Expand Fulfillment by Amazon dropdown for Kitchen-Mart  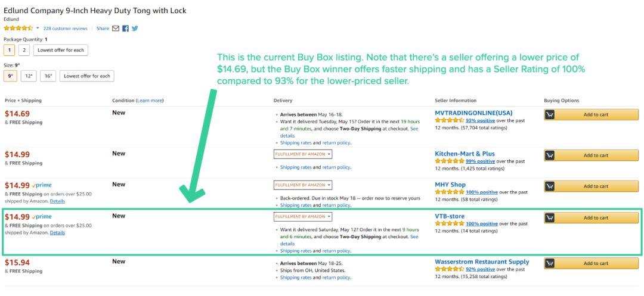point(303,154)
